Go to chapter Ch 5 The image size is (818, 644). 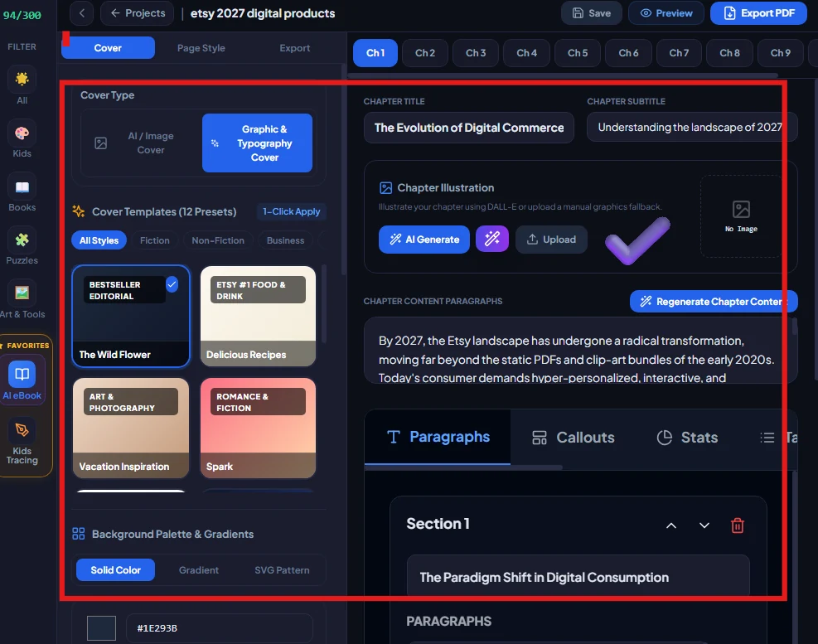point(578,53)
